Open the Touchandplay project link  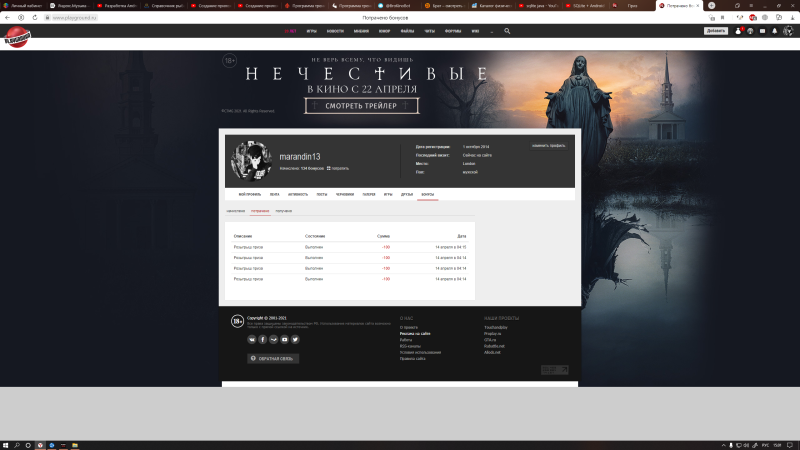pos(496,328)
